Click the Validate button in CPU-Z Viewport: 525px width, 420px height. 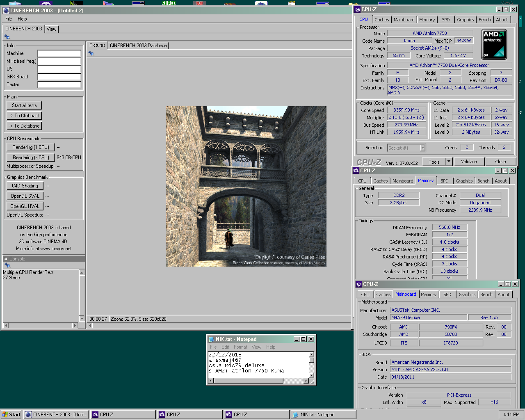[469, 162]
